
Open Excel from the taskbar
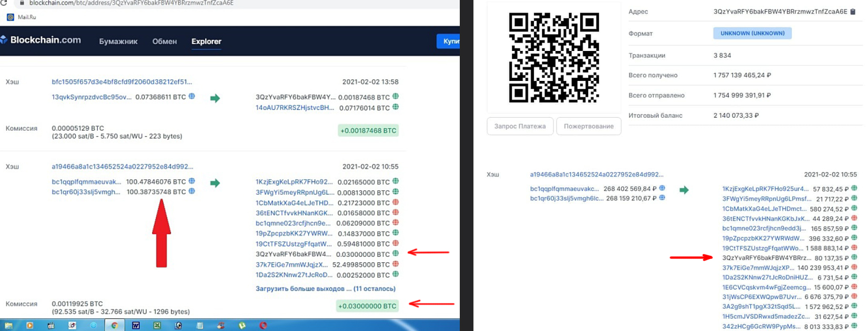point(157,326)
